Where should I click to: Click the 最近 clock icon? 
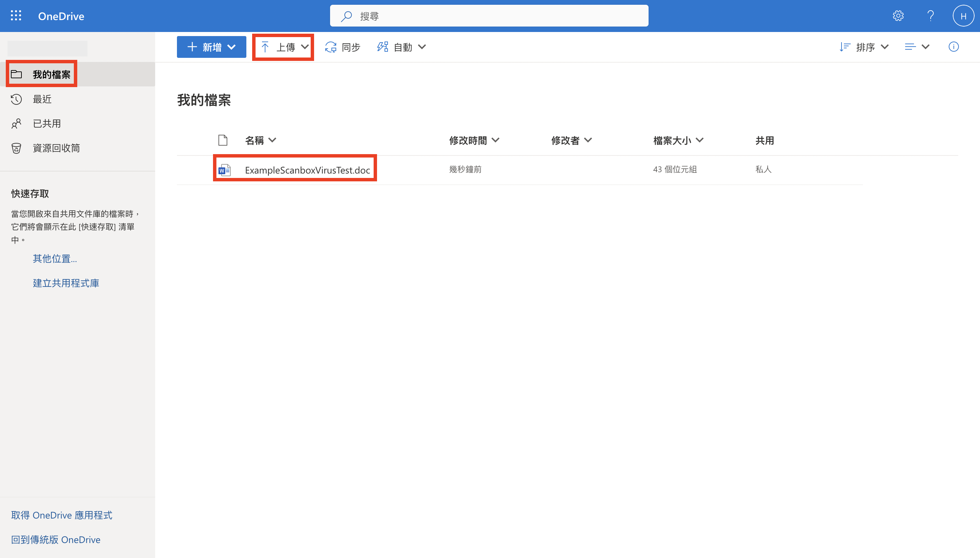(x=16, y=99)
